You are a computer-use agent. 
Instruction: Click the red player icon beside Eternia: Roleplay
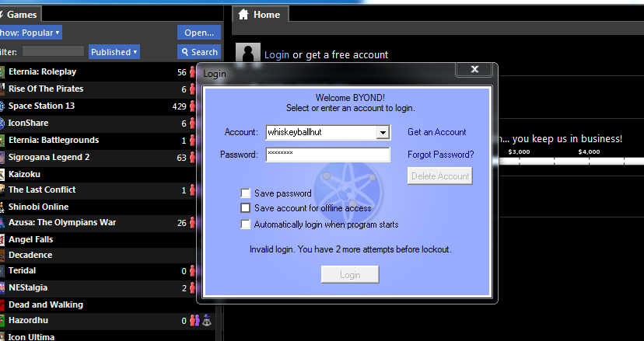click(192, 72)
